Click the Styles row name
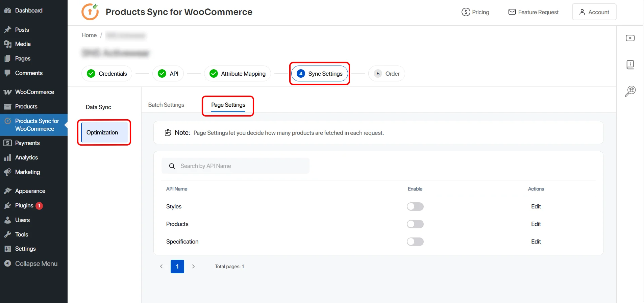The image size is (644, 303). (x=174, y=206)
